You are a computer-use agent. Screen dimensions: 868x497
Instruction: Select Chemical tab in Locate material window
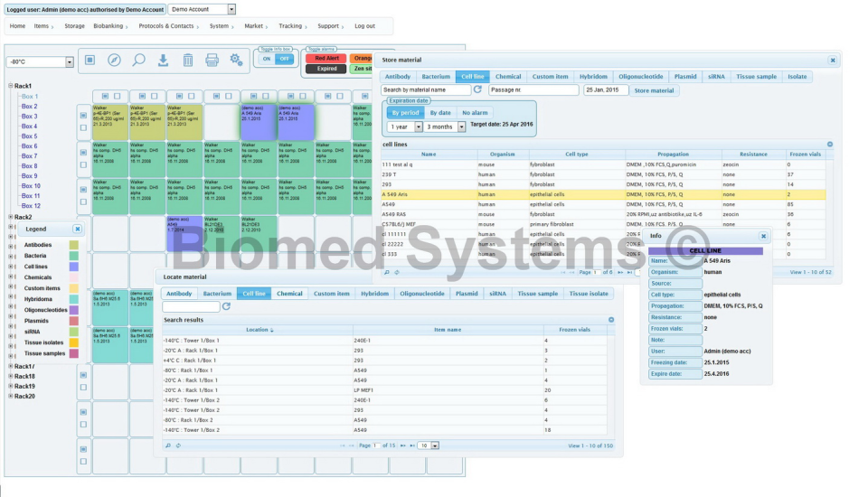pyautogui.click(x=289, y=294)
